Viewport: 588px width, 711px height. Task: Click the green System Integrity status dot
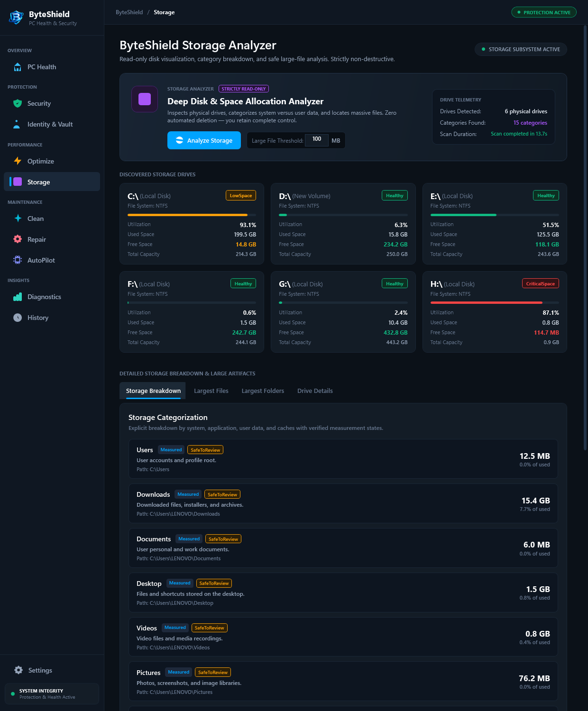pos(13,694)
